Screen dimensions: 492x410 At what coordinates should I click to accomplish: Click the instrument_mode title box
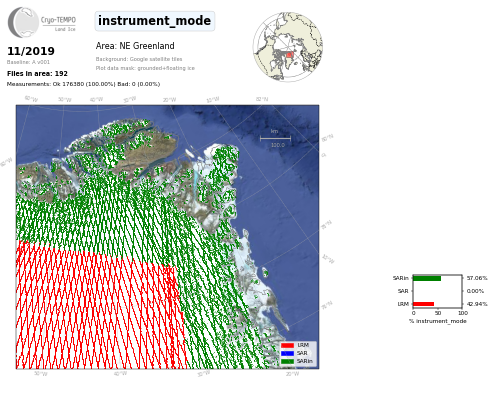pos(155,21)
